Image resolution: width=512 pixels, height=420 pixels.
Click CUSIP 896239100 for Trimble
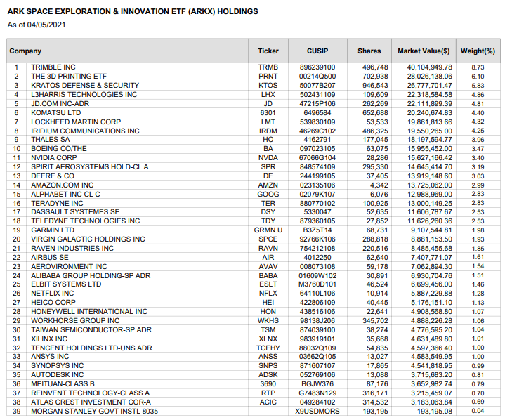point(317,67)
